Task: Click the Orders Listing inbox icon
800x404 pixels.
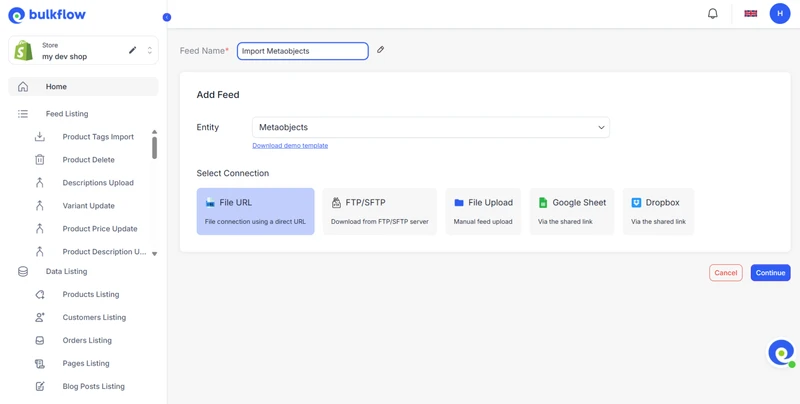Action: [x=40, y=340]
